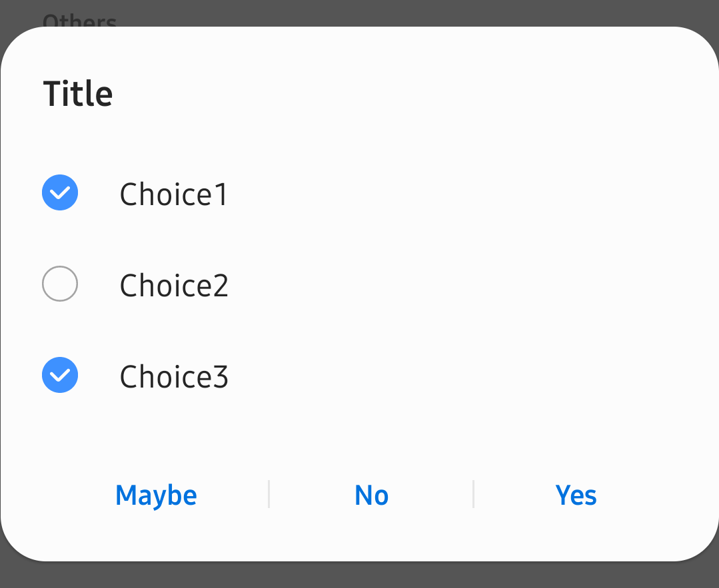Image resolution: width=719 pixels, height=588 pixels.
Task: Click the blue checkmark icon beside Choice1
Action: 60,193
